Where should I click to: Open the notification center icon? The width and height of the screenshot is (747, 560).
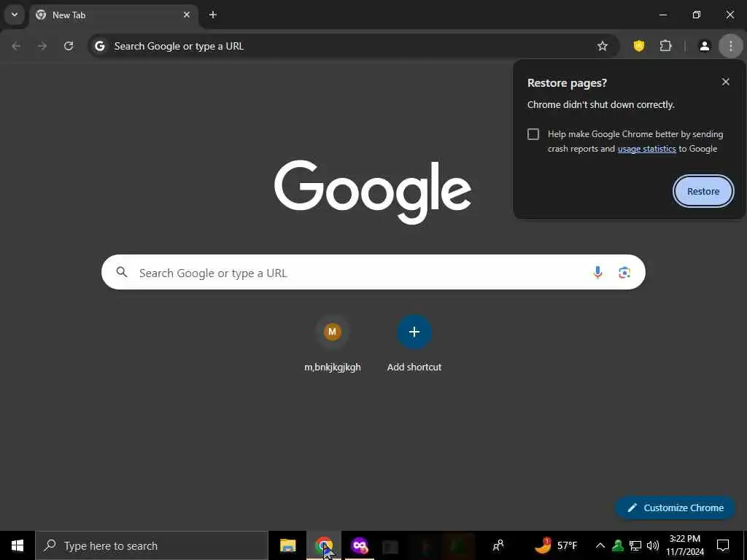point(723,545)
